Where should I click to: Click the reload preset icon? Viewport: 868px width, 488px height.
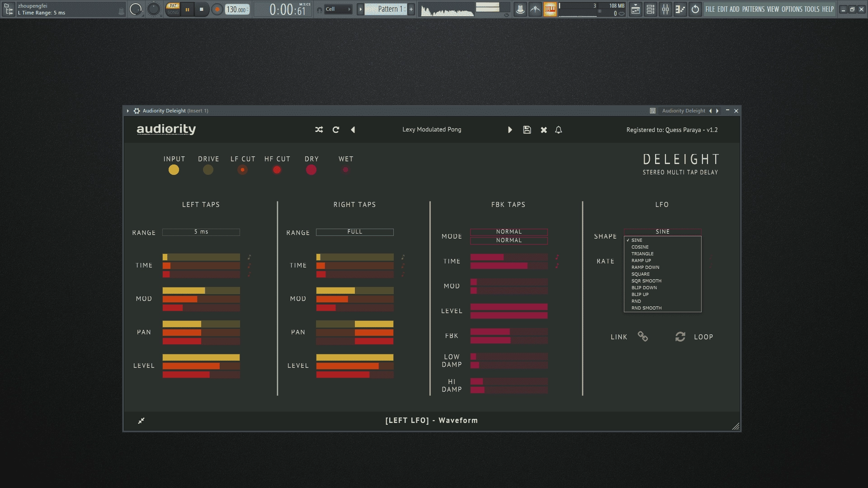pyautogui.click(x=336, y=130)
